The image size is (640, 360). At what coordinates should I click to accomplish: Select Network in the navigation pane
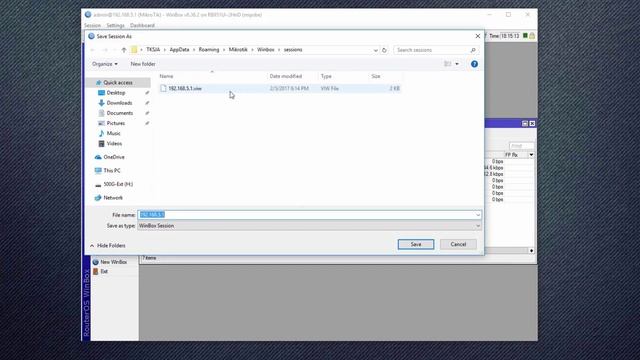pyautogui.click(x=113, y=198)
